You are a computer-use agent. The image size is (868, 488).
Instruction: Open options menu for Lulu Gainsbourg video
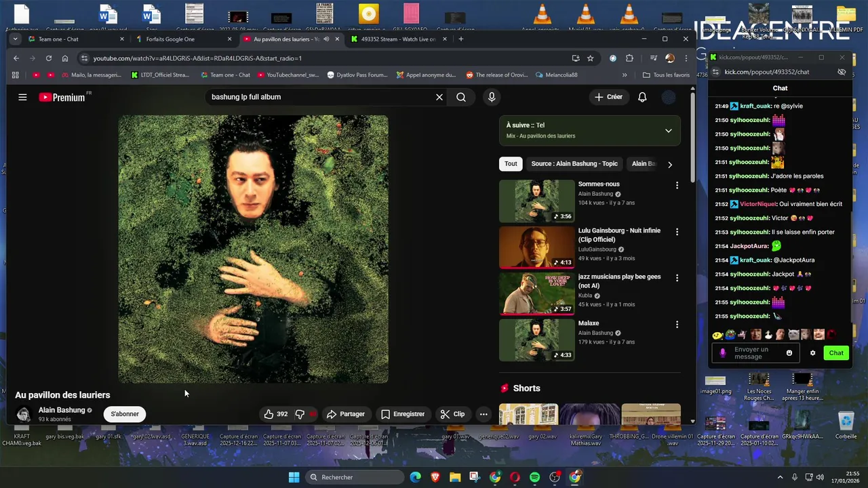click(x=677, y=232)
